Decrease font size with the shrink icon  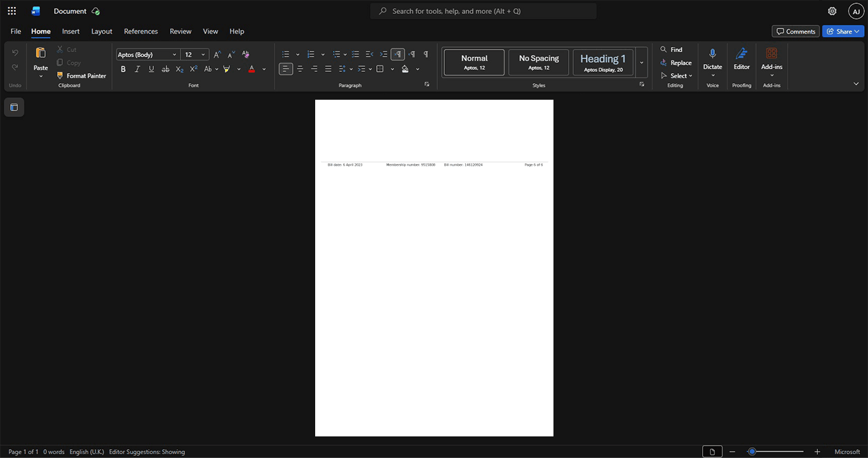pos(231,55)
